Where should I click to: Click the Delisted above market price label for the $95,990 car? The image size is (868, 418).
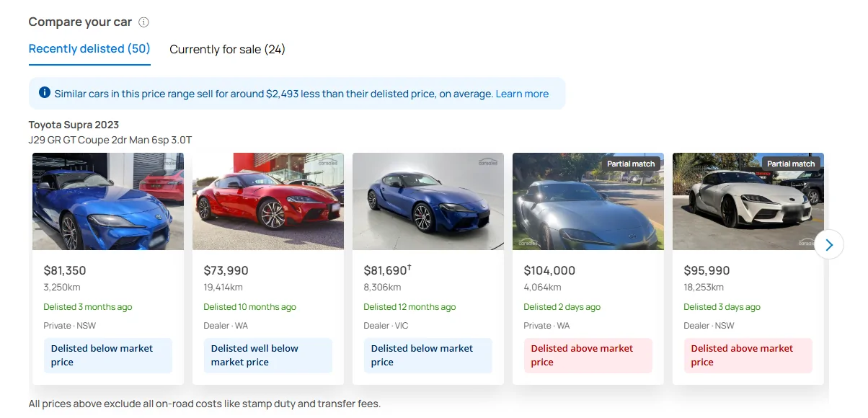point(748,355)
